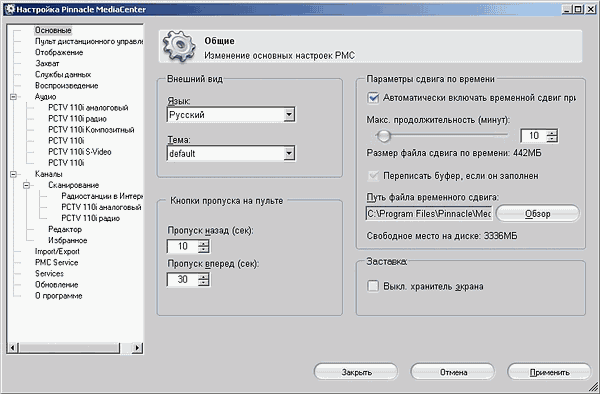600x394 pixels.
Task: Select PCTV 110i аналоговый under Аудио
Action: (88, 108)
